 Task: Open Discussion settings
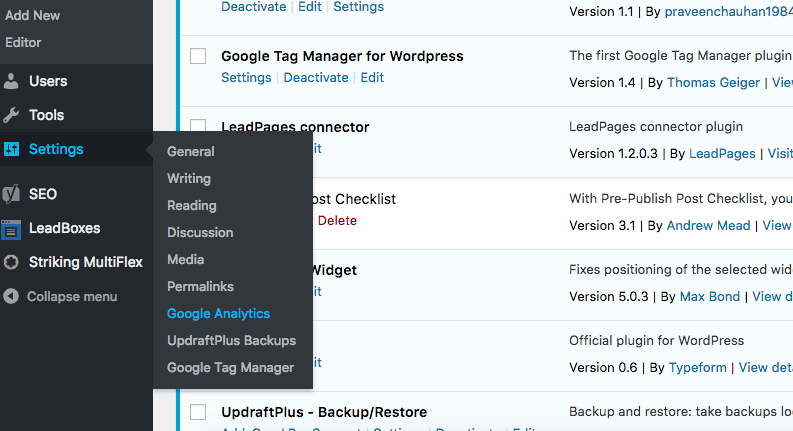pyautogui.click(x=200, y=233)
